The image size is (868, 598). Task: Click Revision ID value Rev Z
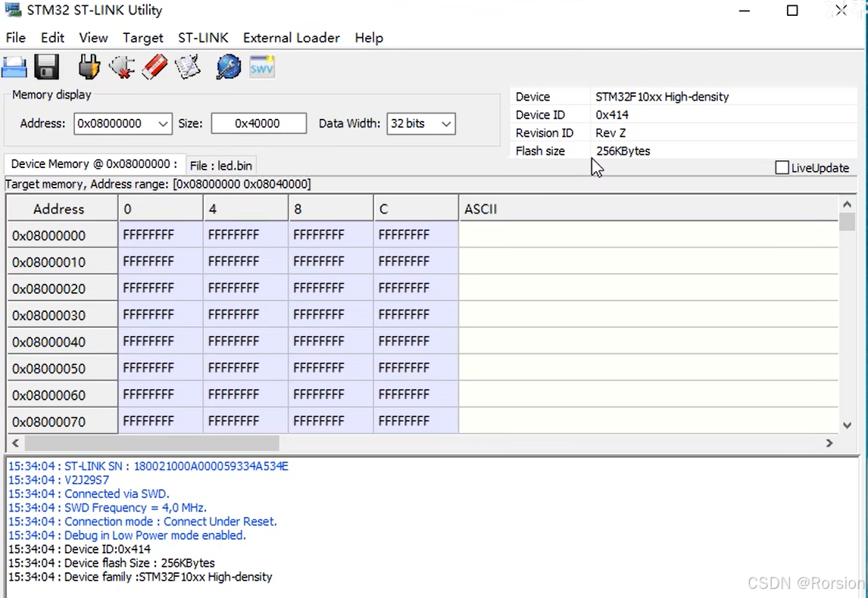[x=610, y=133]
